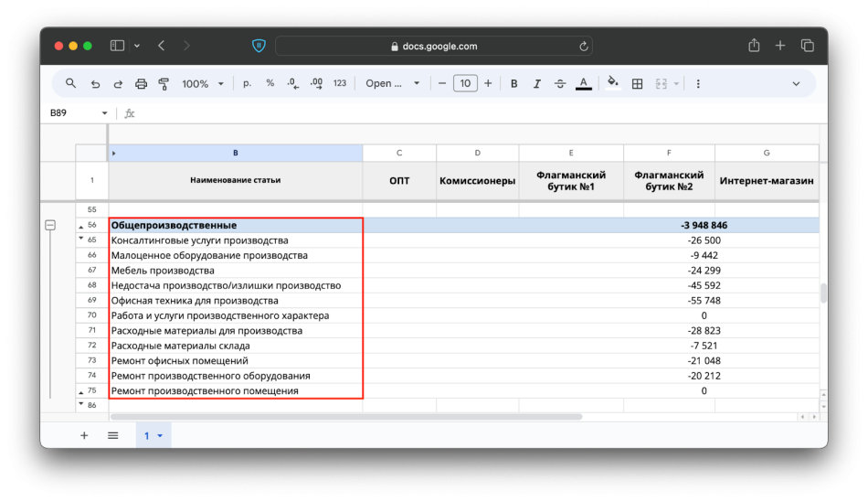
Task: Add a new sheet with plus button
Action: (84, 436)
